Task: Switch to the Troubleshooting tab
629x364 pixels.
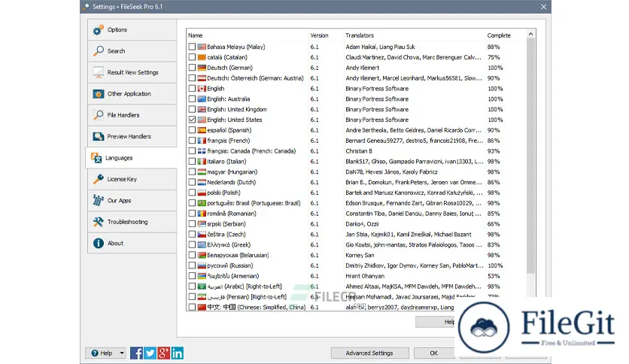Action: (132, 222)
